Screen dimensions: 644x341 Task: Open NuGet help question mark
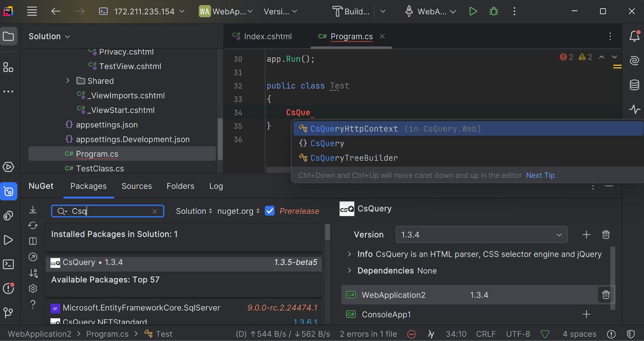click(33, 304)
